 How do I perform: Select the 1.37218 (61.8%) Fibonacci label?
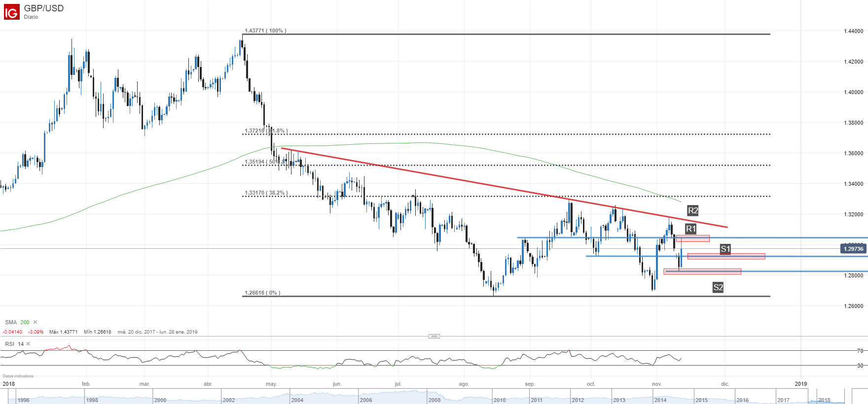pyautogui.click(x=266, y=131)
